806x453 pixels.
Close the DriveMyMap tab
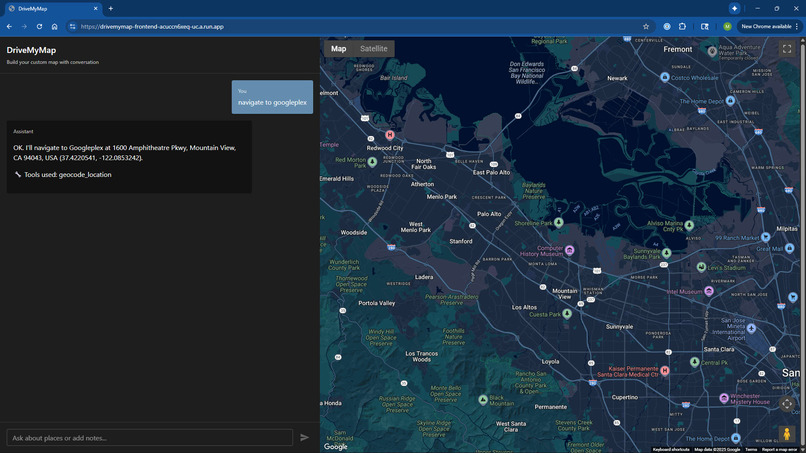tap(95, 9)
